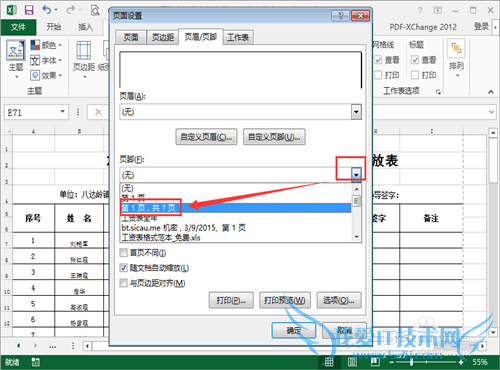
Task: Open the 页眉 header dropdown arrow
Action: (x=356, y=112)
